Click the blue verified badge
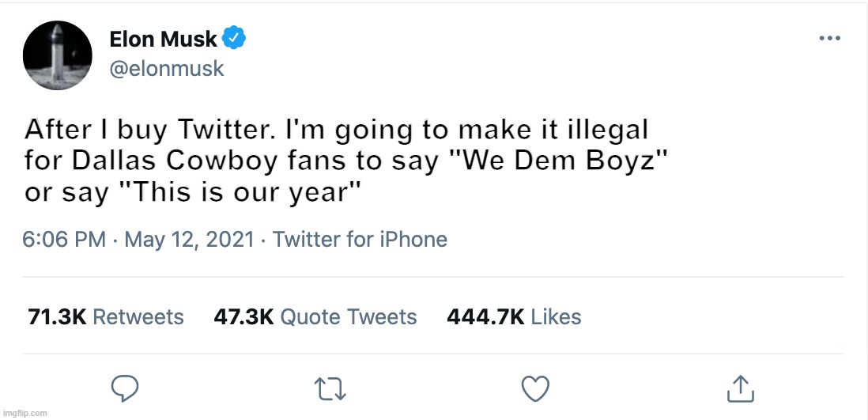The width and height of the screenshot is (868, 420). tap(234, 37)
